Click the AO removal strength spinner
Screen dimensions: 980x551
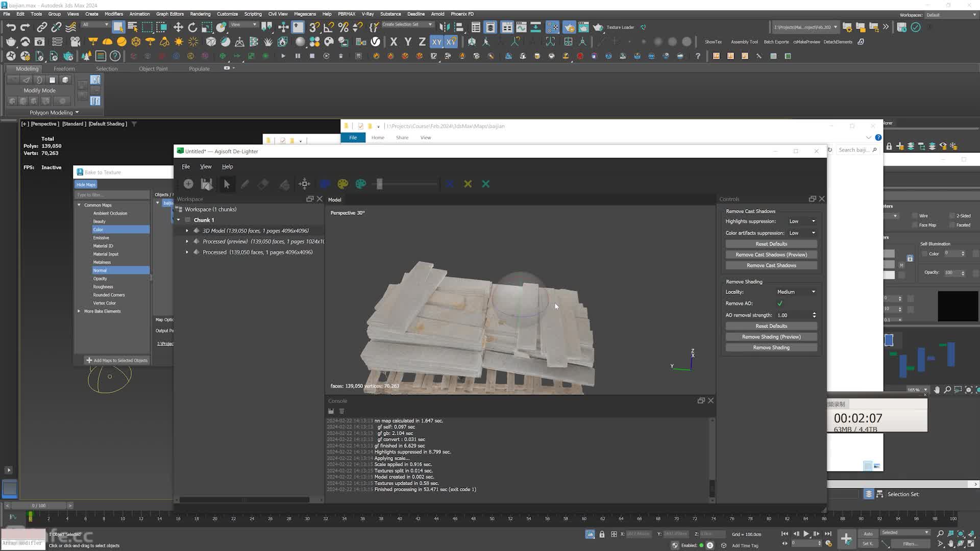814,315
